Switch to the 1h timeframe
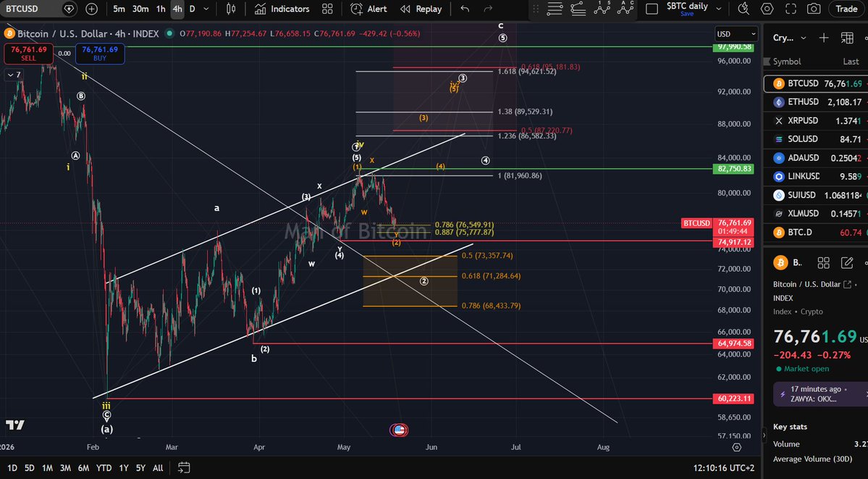The height and width of the screenshot is (479, 868). click(161, 9)
